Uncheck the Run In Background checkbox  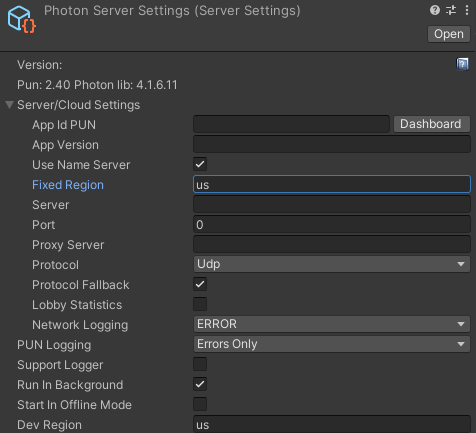(200, 384)
